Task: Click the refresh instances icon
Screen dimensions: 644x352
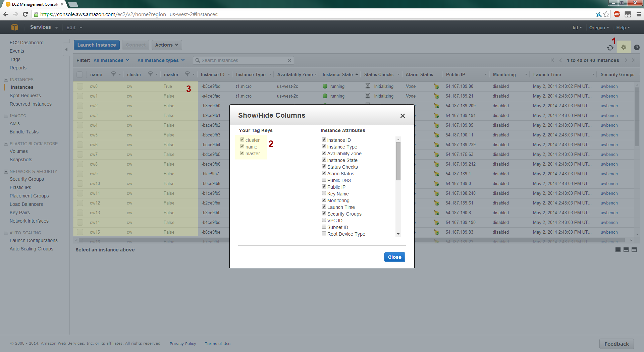Action: [x=610, y=48]
